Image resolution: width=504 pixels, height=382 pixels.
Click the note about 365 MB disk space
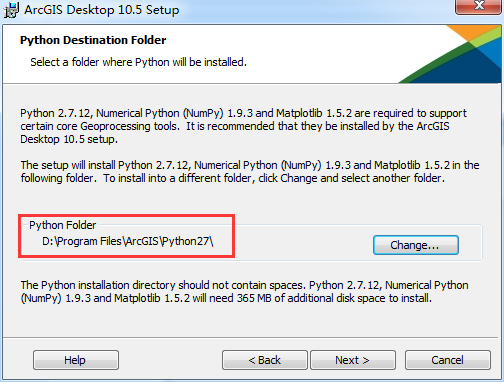click(244, 291)
